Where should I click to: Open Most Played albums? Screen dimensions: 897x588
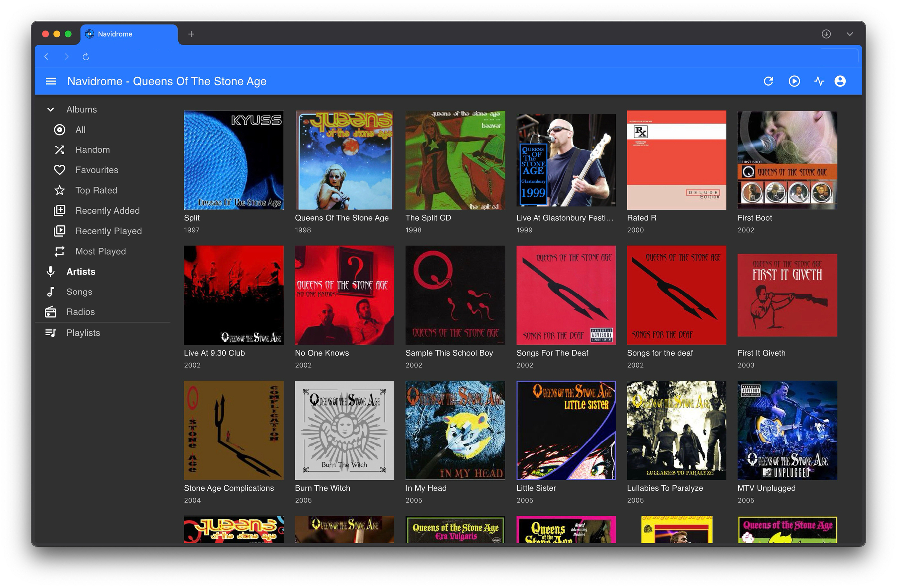[x=100, y=251]
